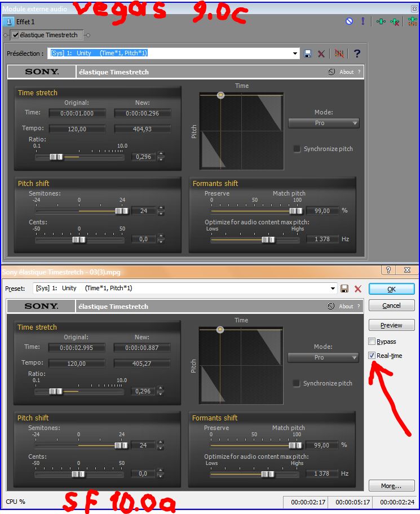Screen dimensions: 420x514
Task: Click Ratio stepper arrows in Sound Forge window
Action: 160,391
